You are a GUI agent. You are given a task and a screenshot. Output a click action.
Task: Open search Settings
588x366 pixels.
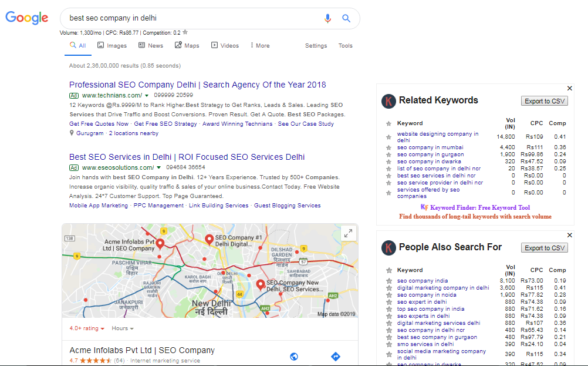[316, 45]
